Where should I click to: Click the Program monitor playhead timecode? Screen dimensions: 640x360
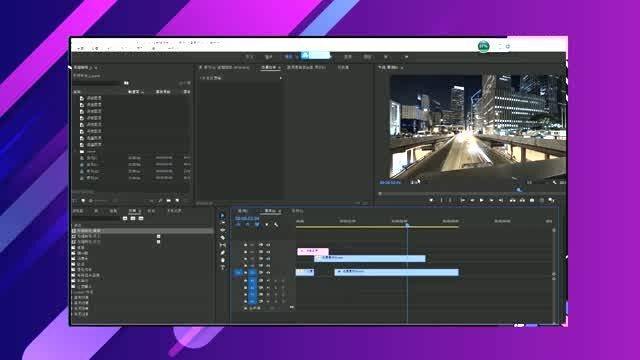coord(390,182)
